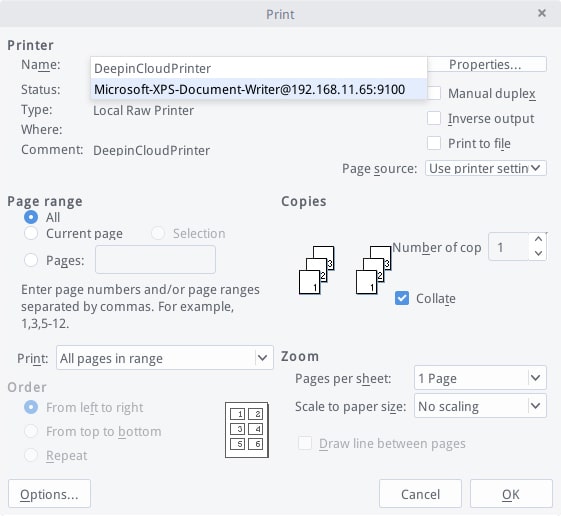Open the Page source dropdown
The image size is (561, 516).
tap(486, 168)
